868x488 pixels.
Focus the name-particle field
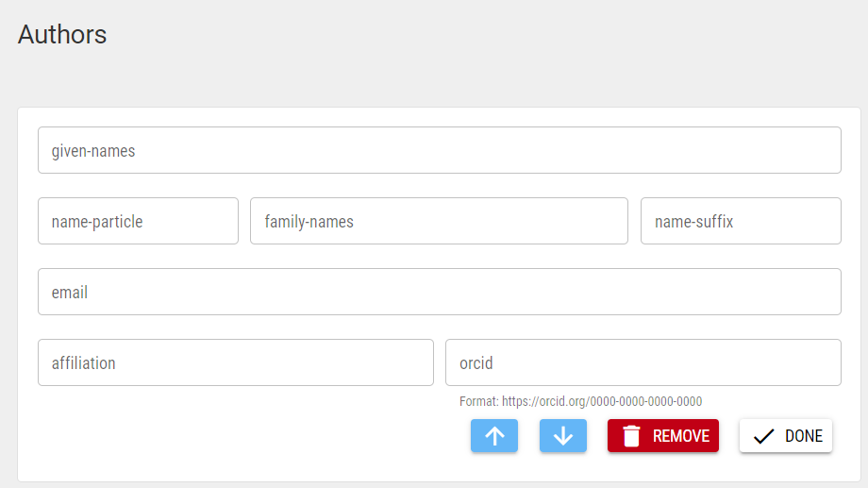[139, 221]
